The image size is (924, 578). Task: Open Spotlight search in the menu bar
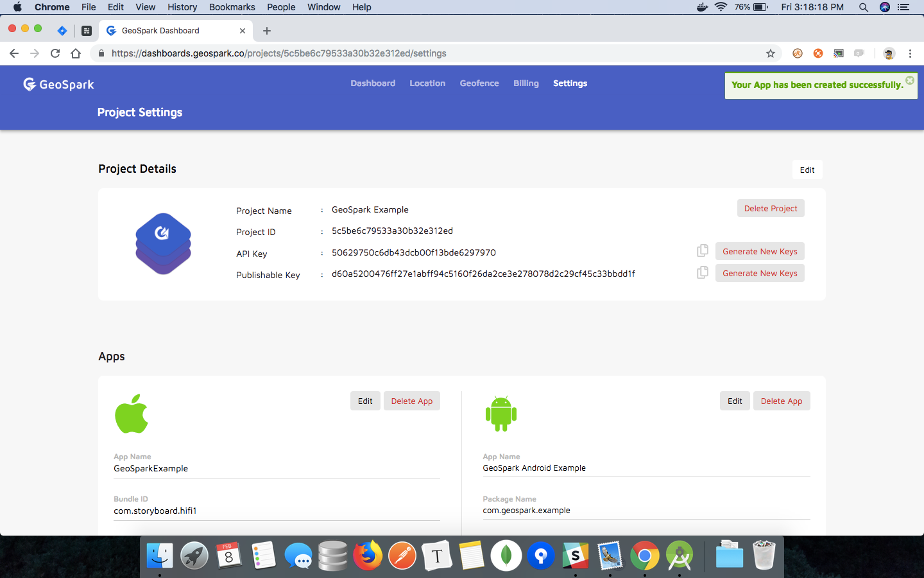pos(864,7)
